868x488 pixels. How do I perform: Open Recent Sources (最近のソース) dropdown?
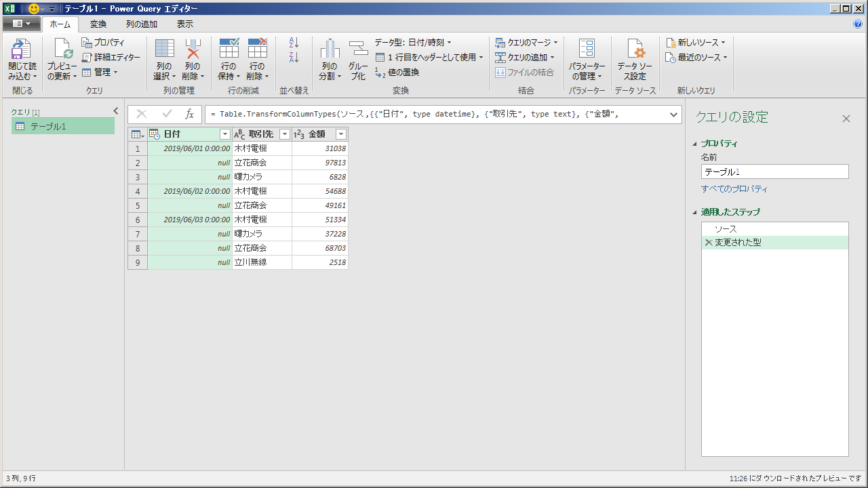(696, 58)
